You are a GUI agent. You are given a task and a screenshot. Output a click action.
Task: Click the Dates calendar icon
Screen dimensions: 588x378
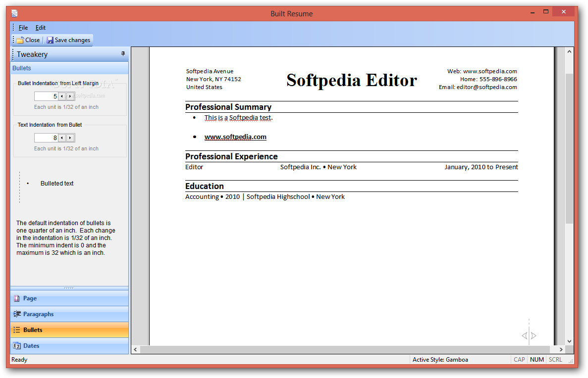pos(17,346)
